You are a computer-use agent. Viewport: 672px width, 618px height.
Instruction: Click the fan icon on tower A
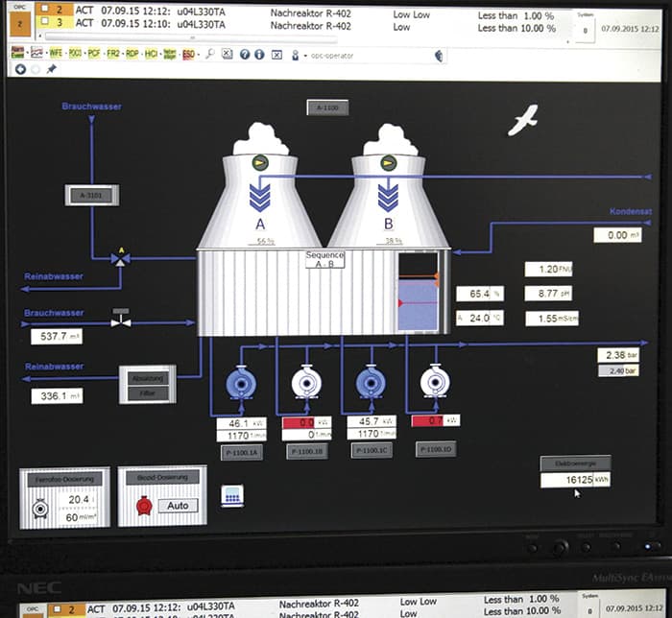[260, 163]
